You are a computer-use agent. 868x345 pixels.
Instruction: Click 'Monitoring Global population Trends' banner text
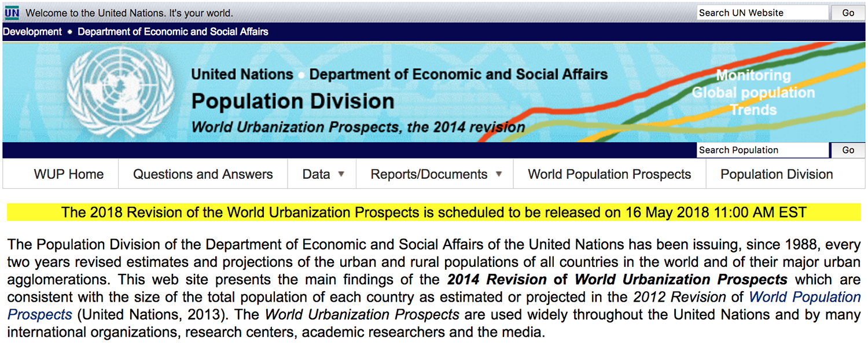pyautogui.click(x=753, y=93)
